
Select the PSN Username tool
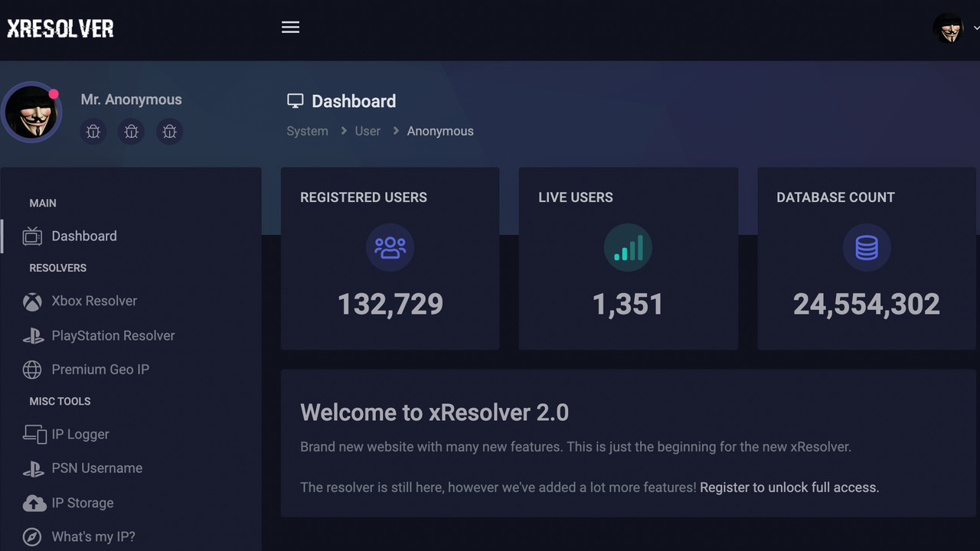click(x=96, y=468)
